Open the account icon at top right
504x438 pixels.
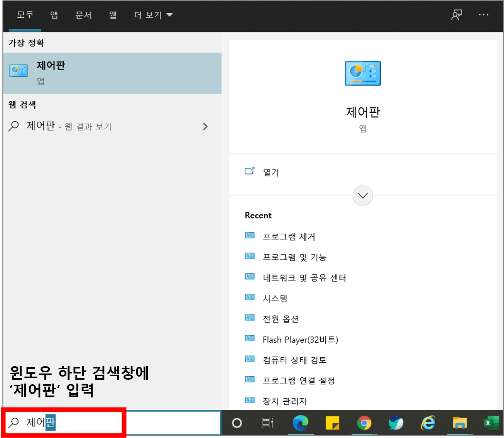point(457,15)
